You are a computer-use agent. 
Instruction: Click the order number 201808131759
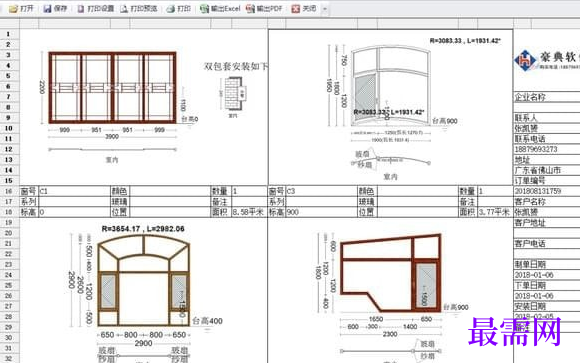coord(547,191)
